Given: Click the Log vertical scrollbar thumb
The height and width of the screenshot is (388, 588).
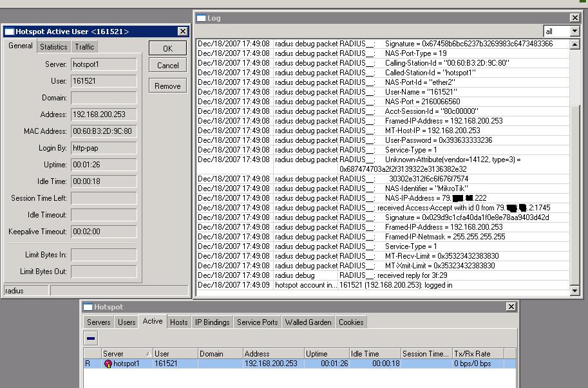Looking at the screenshot, I should pos(574,195).
